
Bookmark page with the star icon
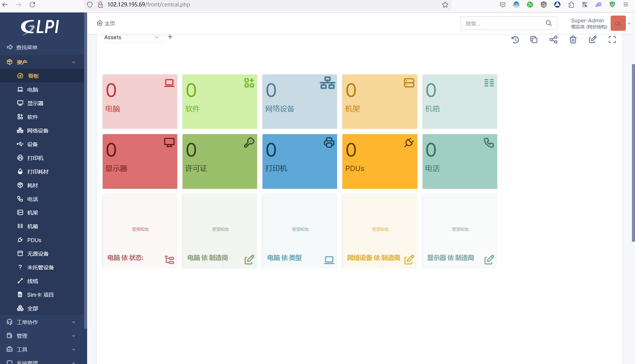click(x=445, y=5)
